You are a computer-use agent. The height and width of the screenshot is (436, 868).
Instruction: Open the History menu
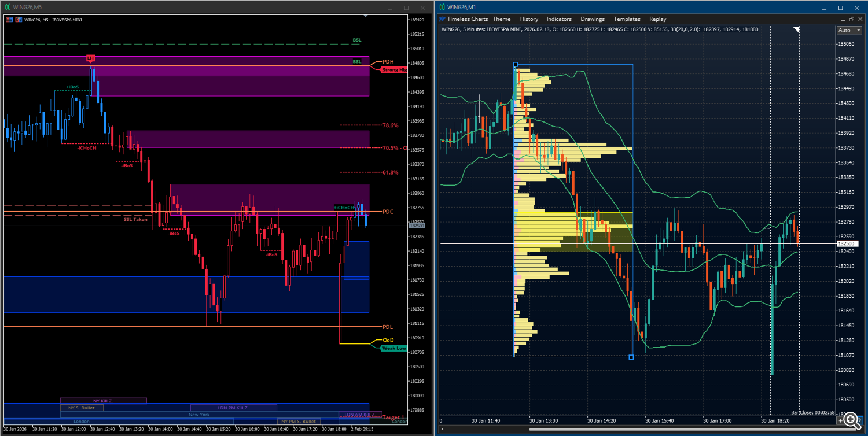pos(529,19)
